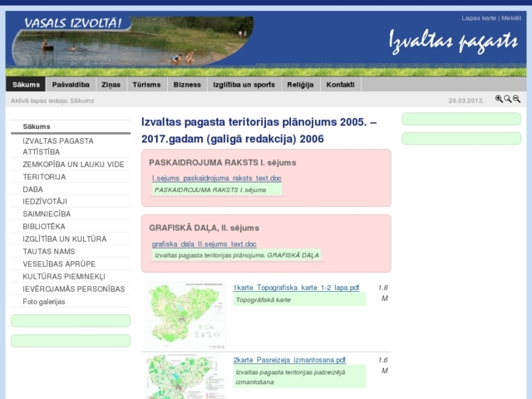532x399 pixels.
Task: Open 2karte_Pasreizeja_izmantosana.pdf link
Action: [x=289, y=360]
